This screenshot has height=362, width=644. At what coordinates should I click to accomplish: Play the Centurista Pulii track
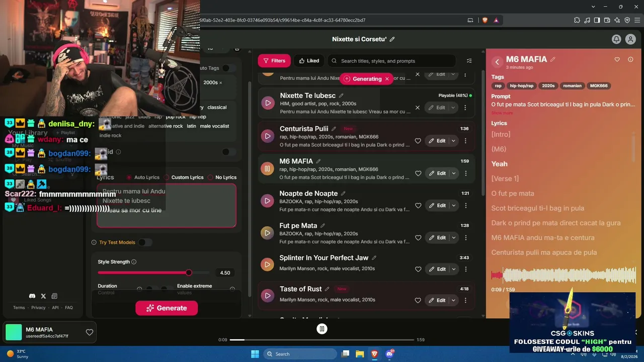(268, 136)
